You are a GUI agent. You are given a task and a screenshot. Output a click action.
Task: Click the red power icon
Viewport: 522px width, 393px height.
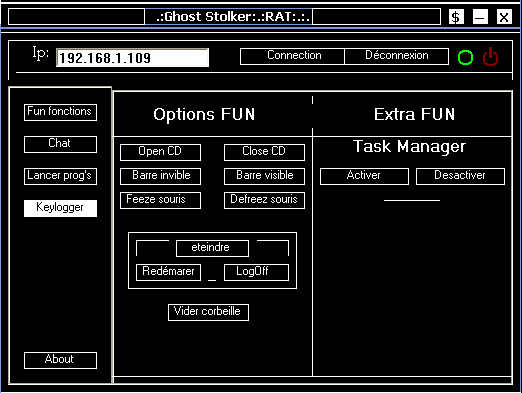pyautogui.click(x=491, y=57)
